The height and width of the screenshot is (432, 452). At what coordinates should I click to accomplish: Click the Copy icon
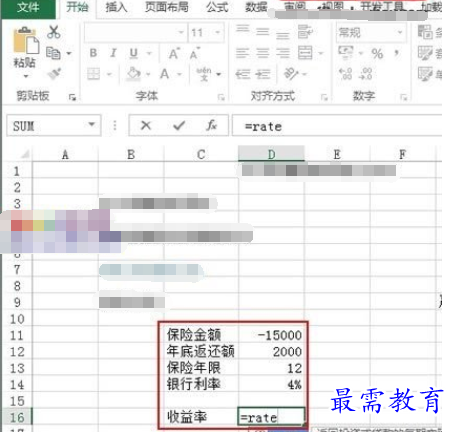coord(53,53)
